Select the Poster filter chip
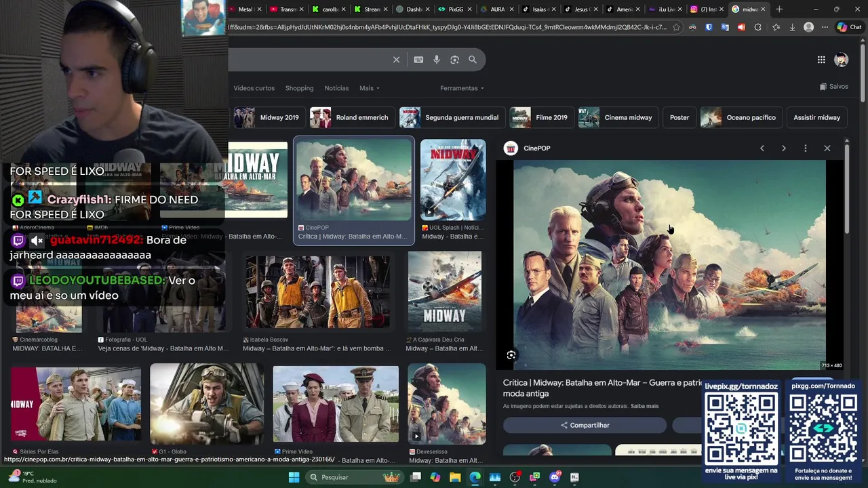Viewport: 868px width, 488px height. 679,117
